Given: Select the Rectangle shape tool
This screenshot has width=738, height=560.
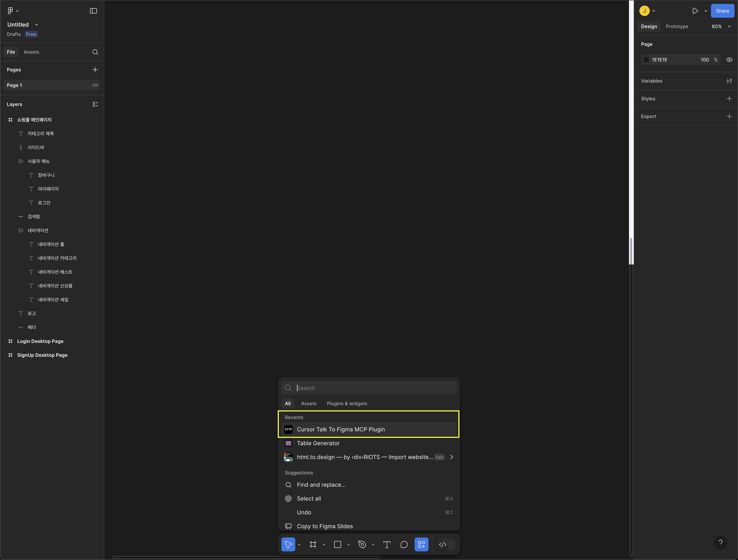Looking at the screenshot, I should pos(337,544).
